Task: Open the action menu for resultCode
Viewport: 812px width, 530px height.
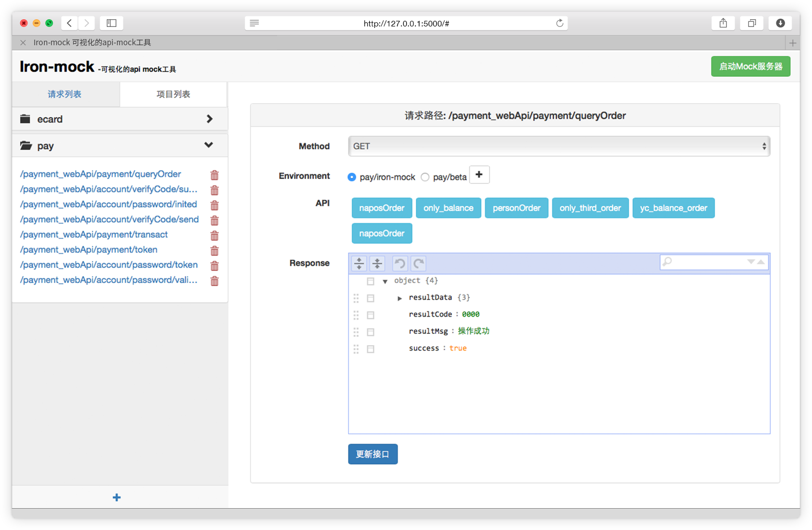Action: point(371,315)
